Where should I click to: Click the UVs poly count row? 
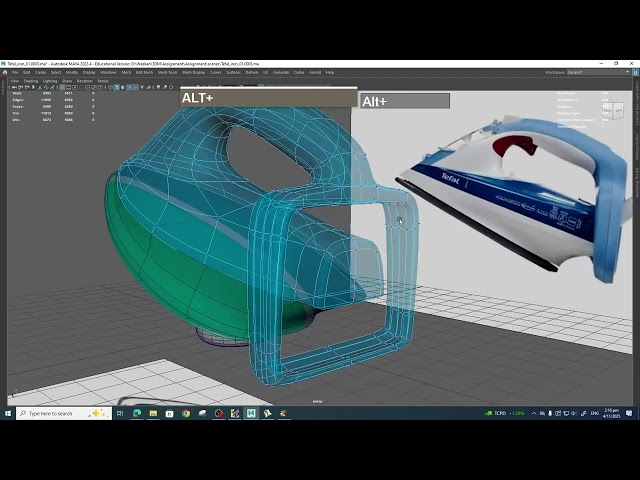[x=53, y=120]
